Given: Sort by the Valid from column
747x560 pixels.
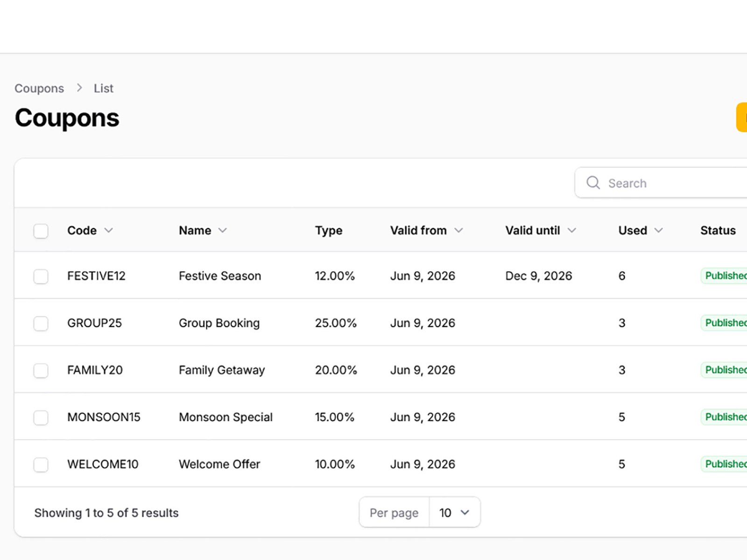Looking at the screenshot, I should pos(426,231).
